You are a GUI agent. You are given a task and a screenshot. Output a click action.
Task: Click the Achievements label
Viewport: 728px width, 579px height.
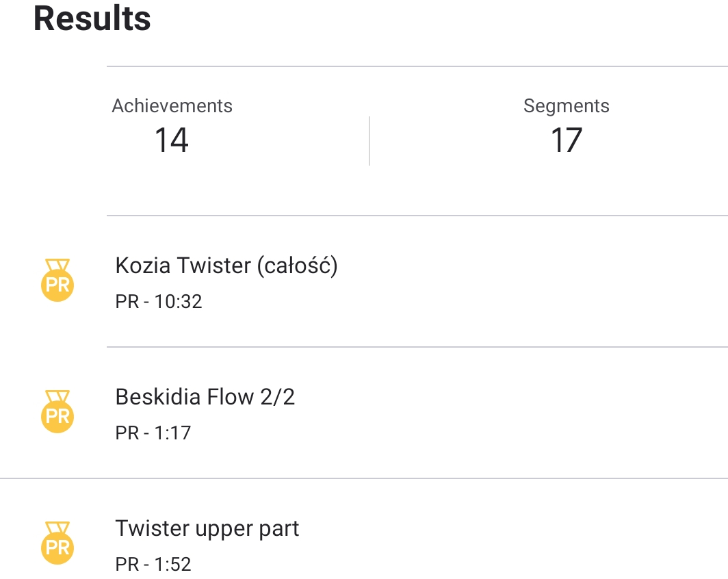[172, 106]
